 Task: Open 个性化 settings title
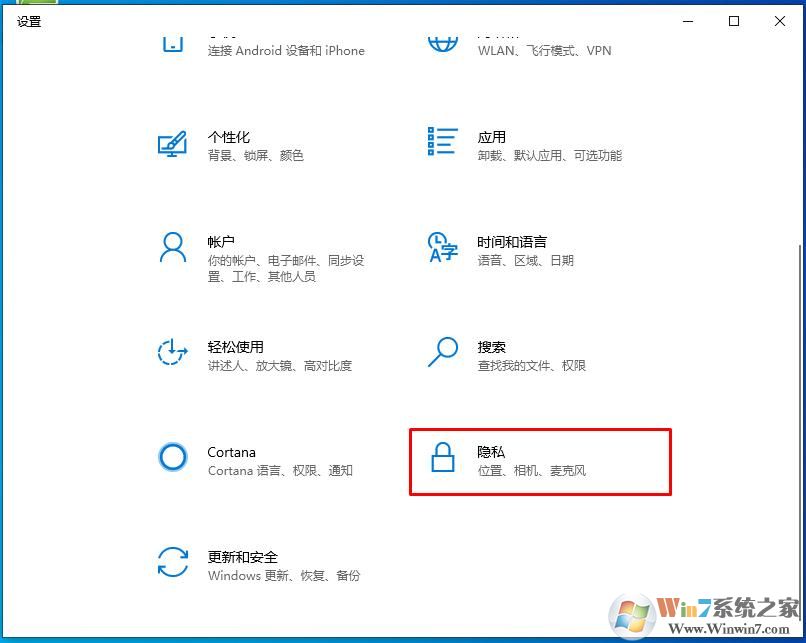pos(229,137)
